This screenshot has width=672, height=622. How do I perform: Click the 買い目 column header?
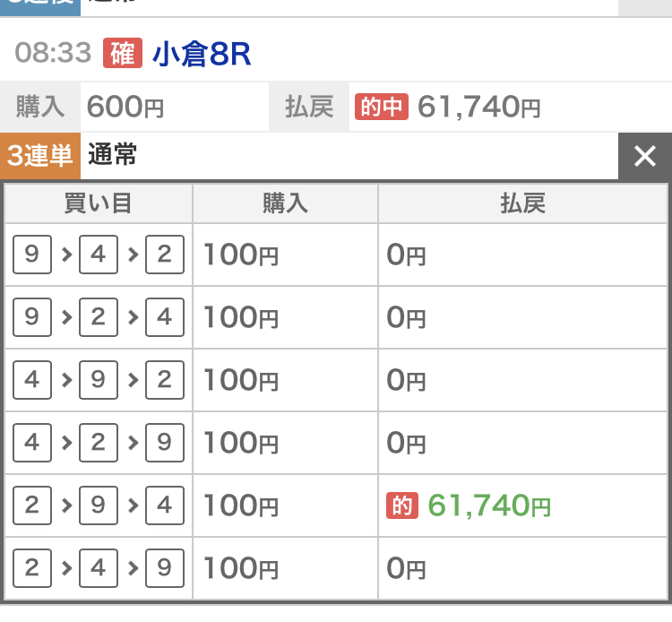(99, 203)
